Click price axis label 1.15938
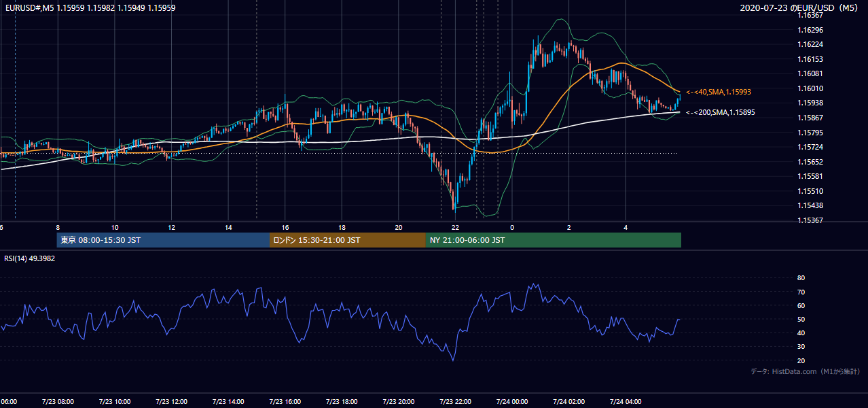868x408 pixels. (810, 103)
